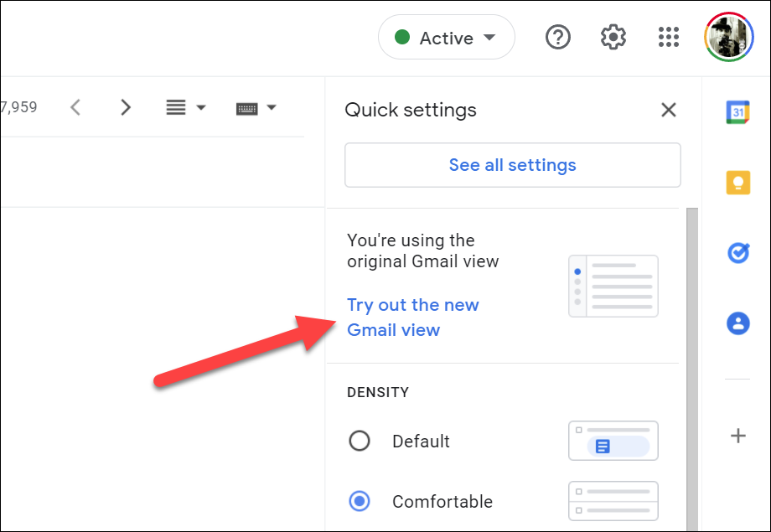Open Google Keep in side panel

pos(737,183)
